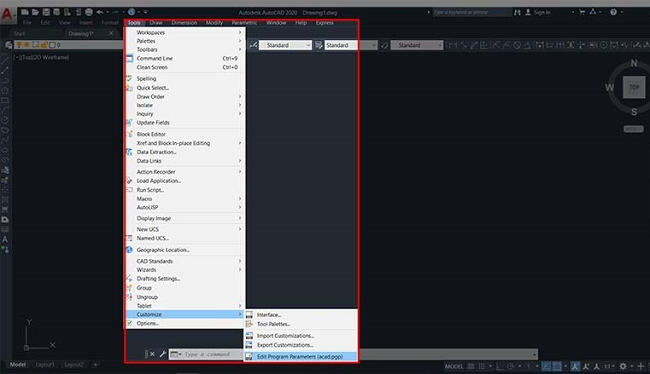This screenshot has width=650, height=374.
Task: Toggle Object Snap in status bar
Action: 557,367
